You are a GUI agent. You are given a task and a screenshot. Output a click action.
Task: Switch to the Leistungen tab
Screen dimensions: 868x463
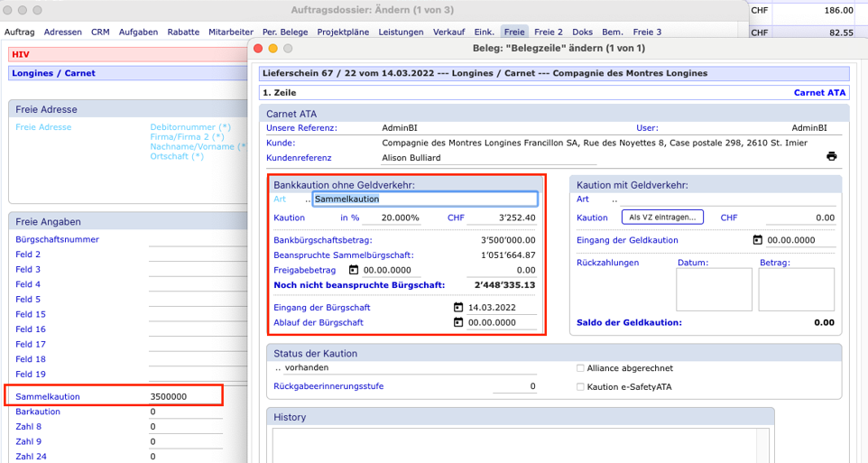pos(402,32)
